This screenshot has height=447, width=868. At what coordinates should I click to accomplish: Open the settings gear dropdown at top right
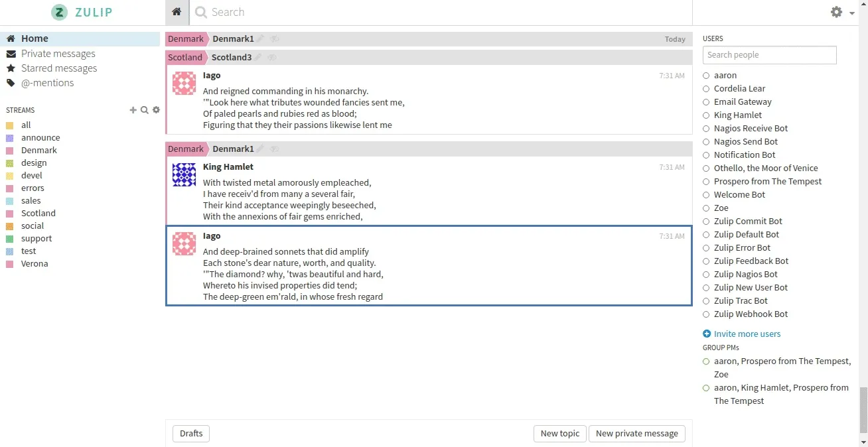[x=841, y=12]
